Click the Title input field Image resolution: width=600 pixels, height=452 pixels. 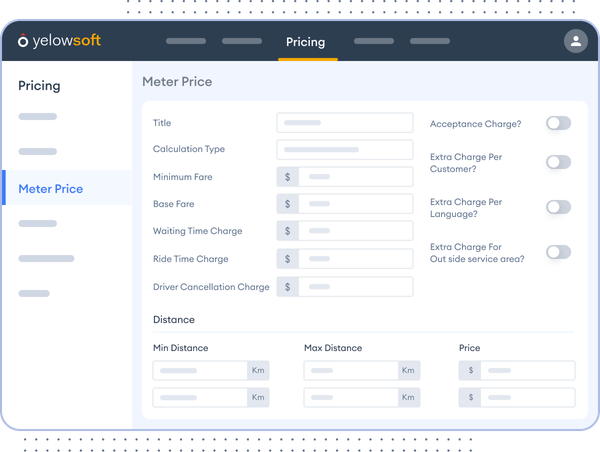344,123
